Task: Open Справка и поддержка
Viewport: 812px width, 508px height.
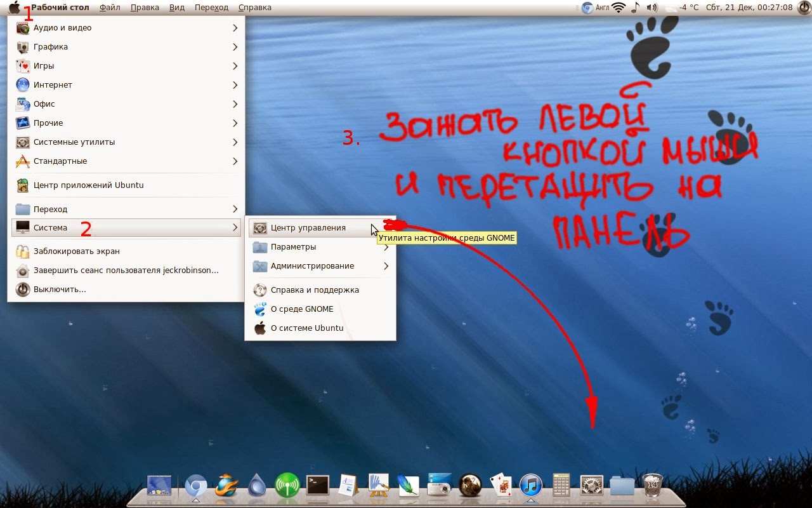Action: 320,290
